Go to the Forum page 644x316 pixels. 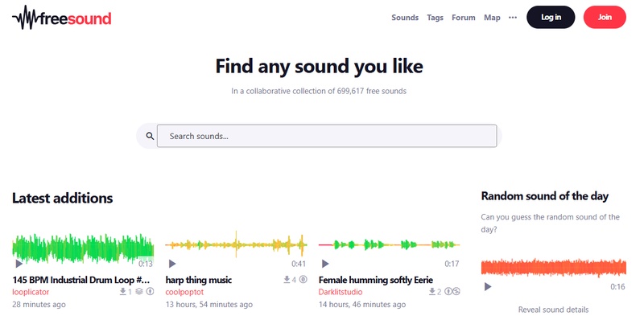click(x=464, y=18)
